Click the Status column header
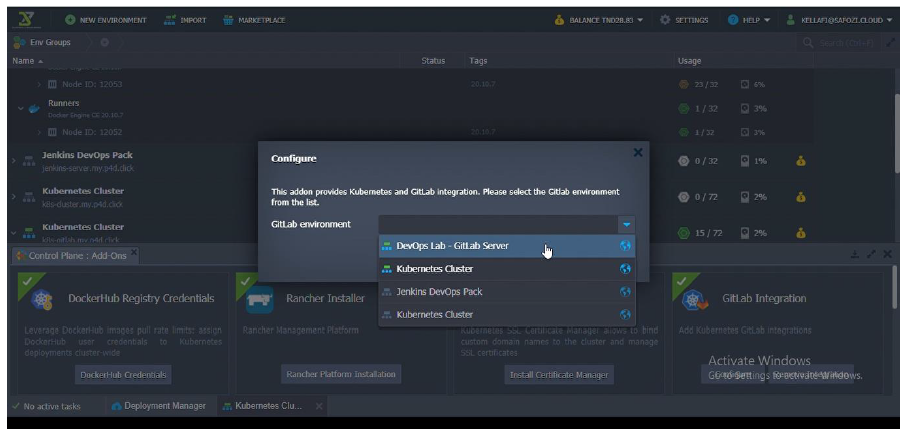 433,61
